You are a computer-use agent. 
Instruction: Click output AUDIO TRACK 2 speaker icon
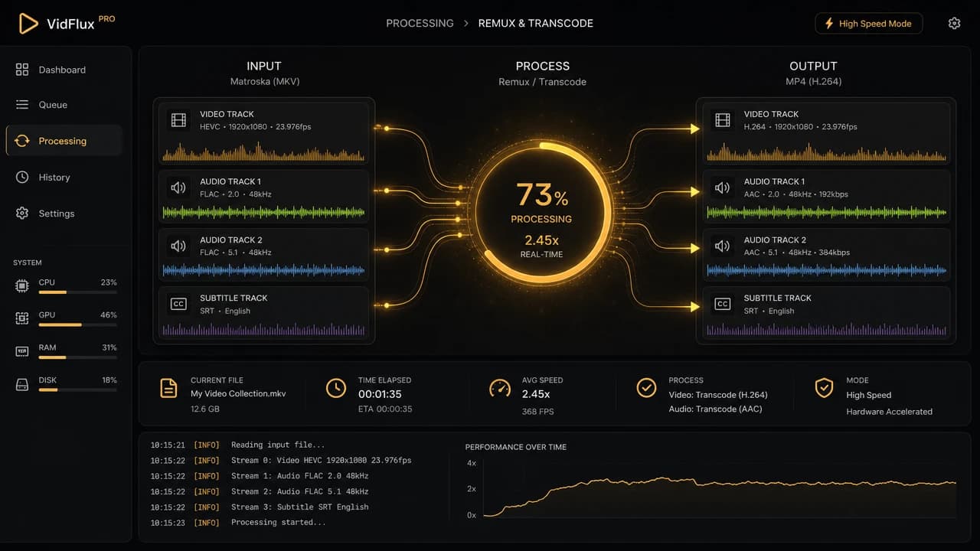tap(723, 246)
